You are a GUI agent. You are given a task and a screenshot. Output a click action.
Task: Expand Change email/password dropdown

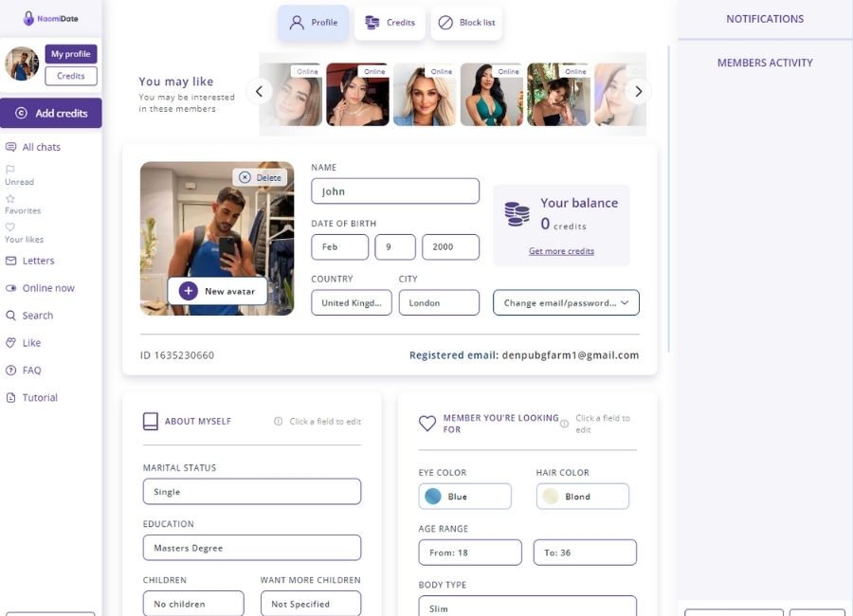point(566,302)
